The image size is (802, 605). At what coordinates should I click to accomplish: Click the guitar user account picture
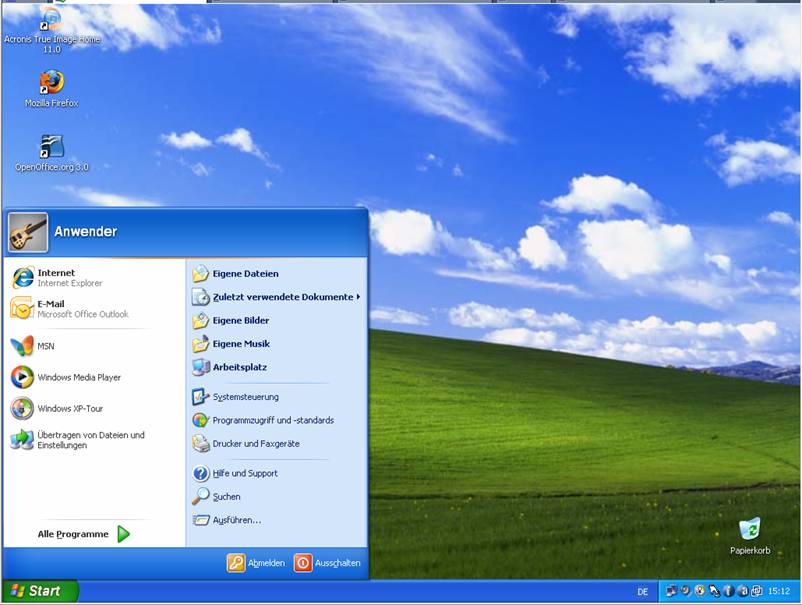point(28,233)
